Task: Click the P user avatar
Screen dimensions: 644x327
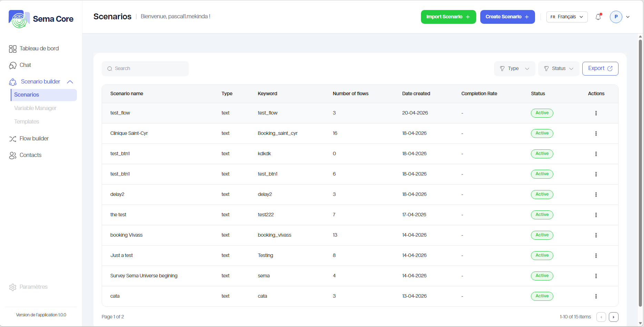Action: tap(616, 17)
